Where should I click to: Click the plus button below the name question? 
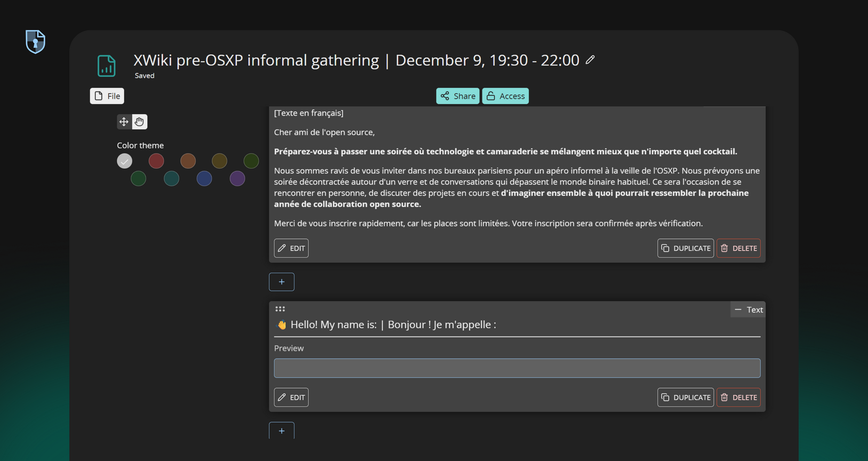(281, 431)
